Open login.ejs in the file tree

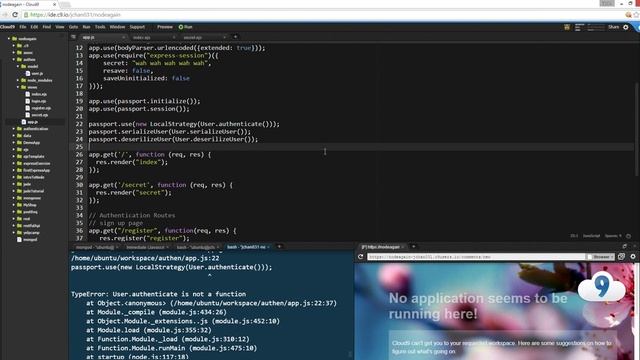(x=39, y=101)
